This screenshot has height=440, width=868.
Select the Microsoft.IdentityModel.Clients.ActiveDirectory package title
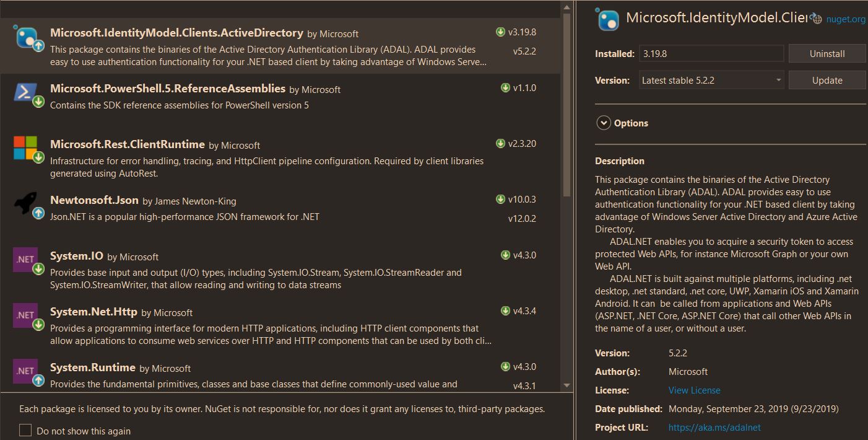click(x=176, y=33)
